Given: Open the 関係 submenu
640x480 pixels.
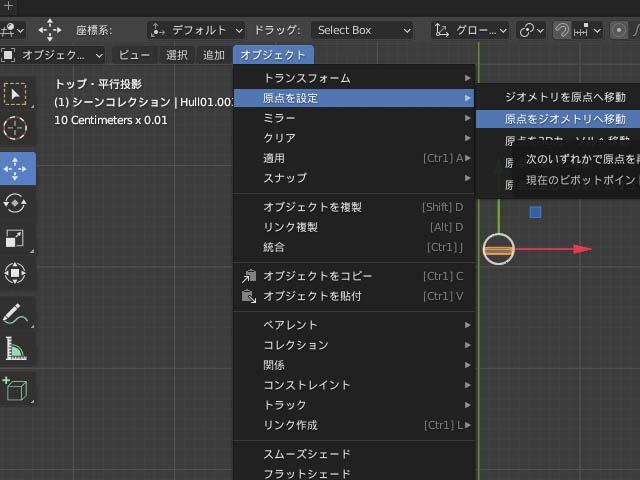Looking at the screenshot, I should (x=354, y=365).
